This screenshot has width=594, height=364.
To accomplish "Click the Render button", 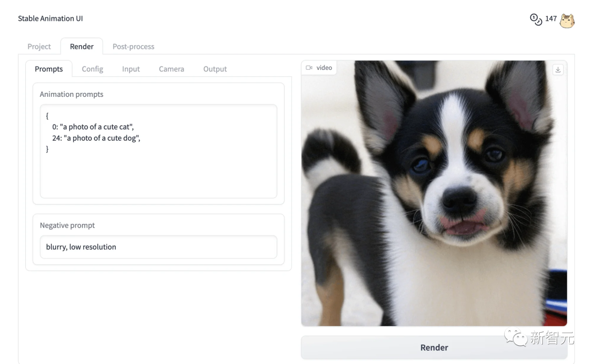I will pyautogui.click(x=434, y=348).
